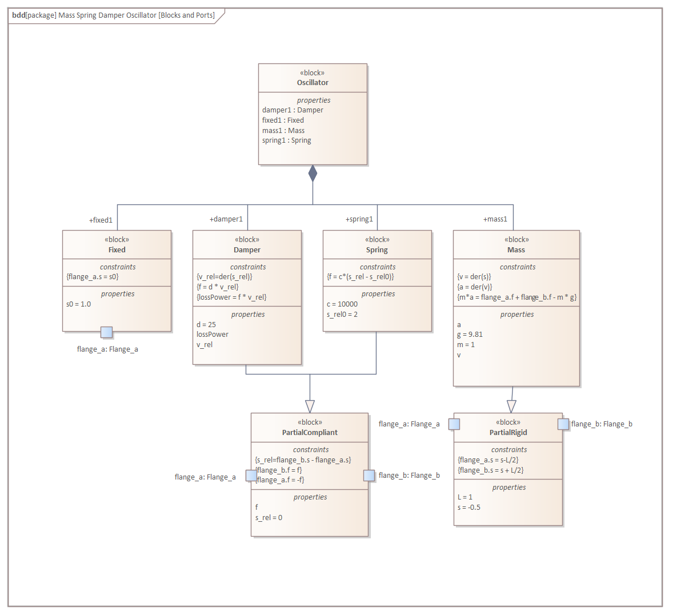Select the Spring block header
673x616 pixels.
point(377,250)
